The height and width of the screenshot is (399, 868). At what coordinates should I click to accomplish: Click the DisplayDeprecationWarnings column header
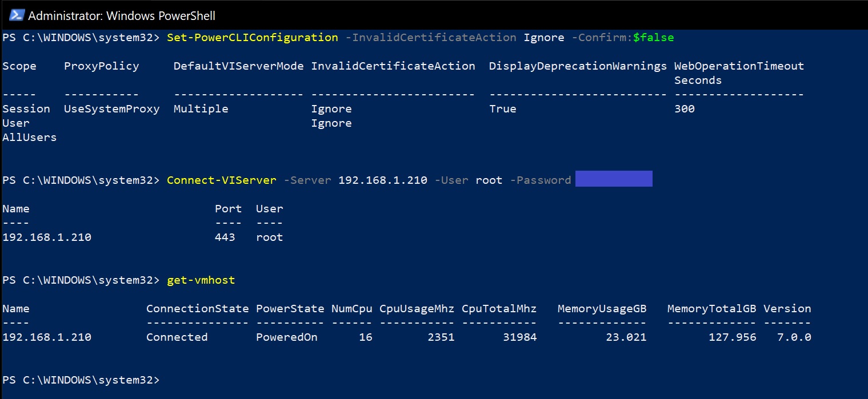tap(578, 66)
